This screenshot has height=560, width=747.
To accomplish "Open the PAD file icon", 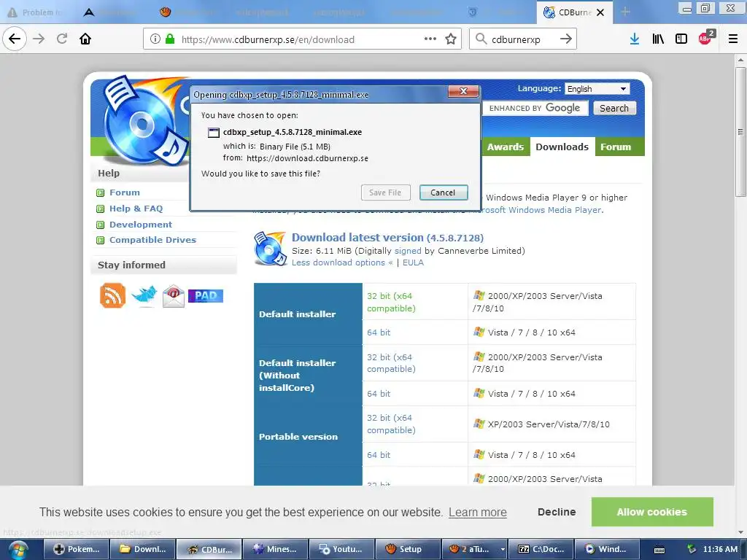I will 206,296.
